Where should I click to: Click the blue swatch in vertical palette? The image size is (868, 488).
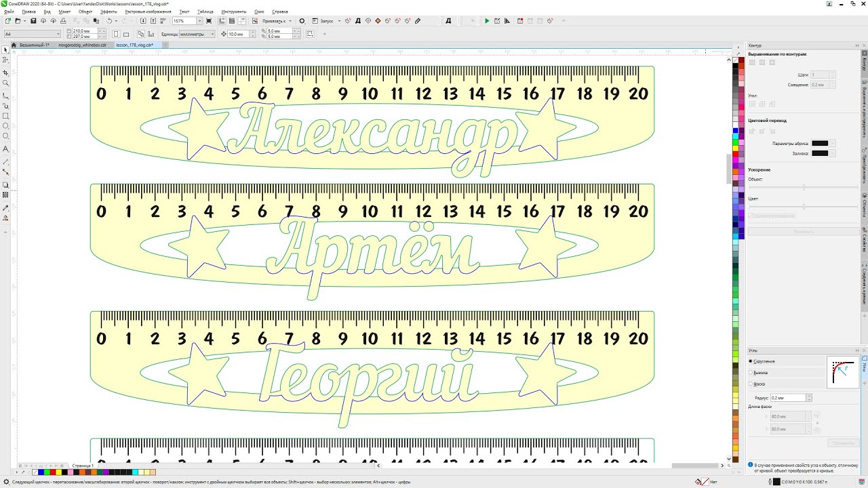(736, 131)
